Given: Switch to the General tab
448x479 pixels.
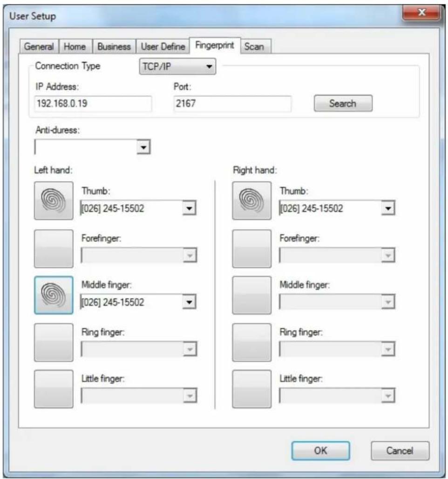Looking at the screenshot, I should click(39, 47).
